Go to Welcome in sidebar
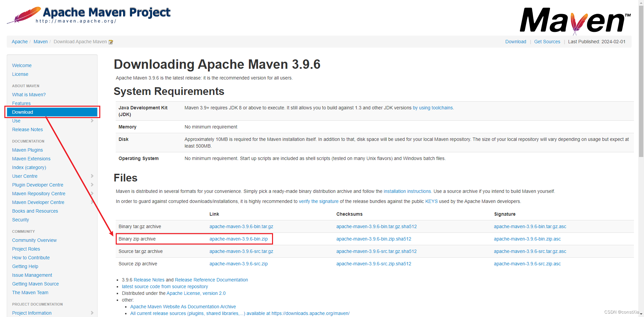The height and width of the screenshot is (317, 644). pyautogui.click(x=22, y=65)
